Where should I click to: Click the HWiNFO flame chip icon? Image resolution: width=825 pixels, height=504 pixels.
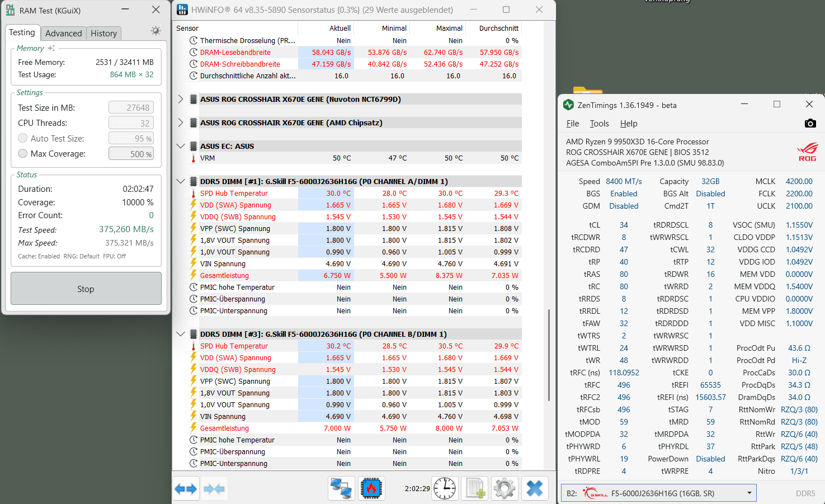coord(371,488)
